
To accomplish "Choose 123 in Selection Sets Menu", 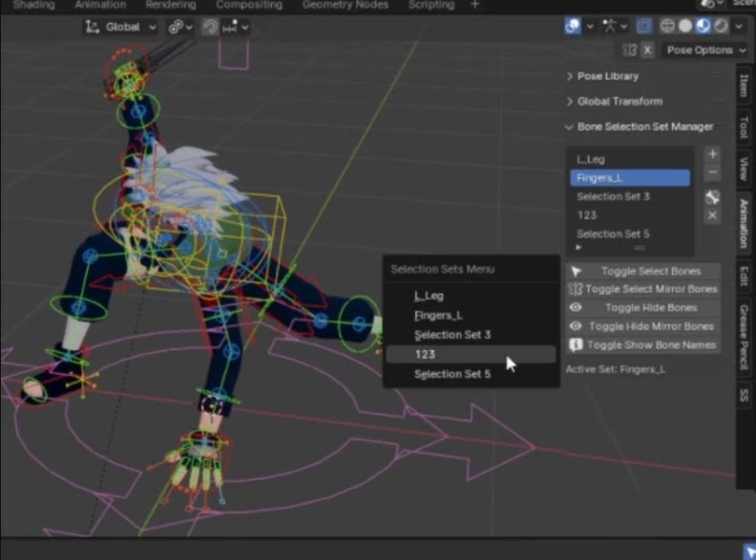I will click(471, 354).
